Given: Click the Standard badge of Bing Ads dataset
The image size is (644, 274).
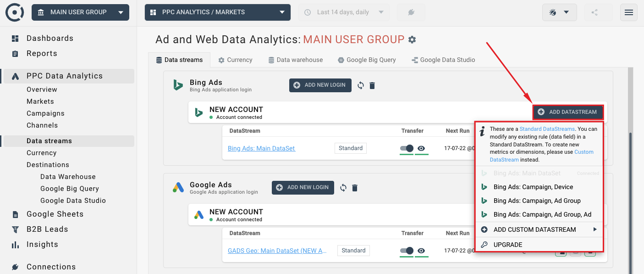Looking at the screenshot, I should (351, 148).
